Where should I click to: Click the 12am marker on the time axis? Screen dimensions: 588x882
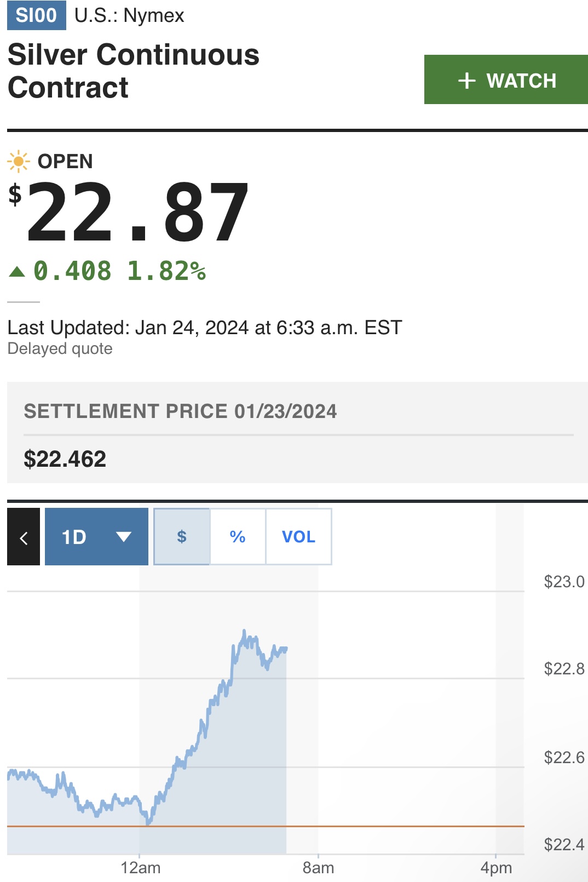pos(140,868)
